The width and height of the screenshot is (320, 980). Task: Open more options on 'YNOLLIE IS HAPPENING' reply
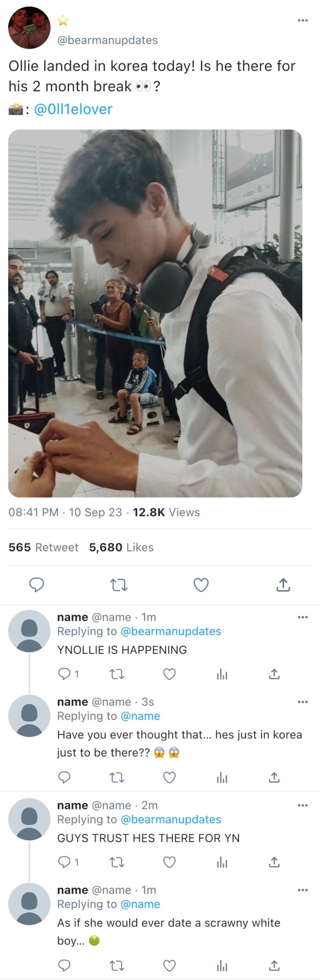(x=303, y=617)
